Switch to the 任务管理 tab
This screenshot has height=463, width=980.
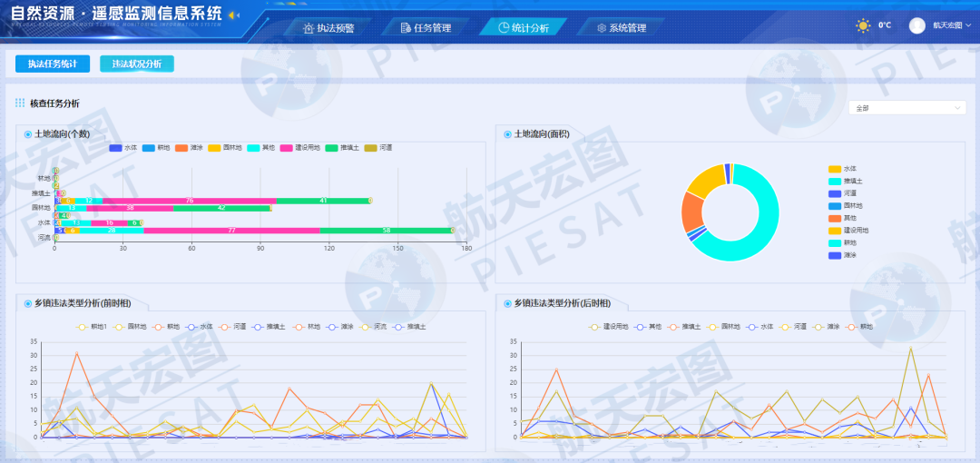(426, 28)
